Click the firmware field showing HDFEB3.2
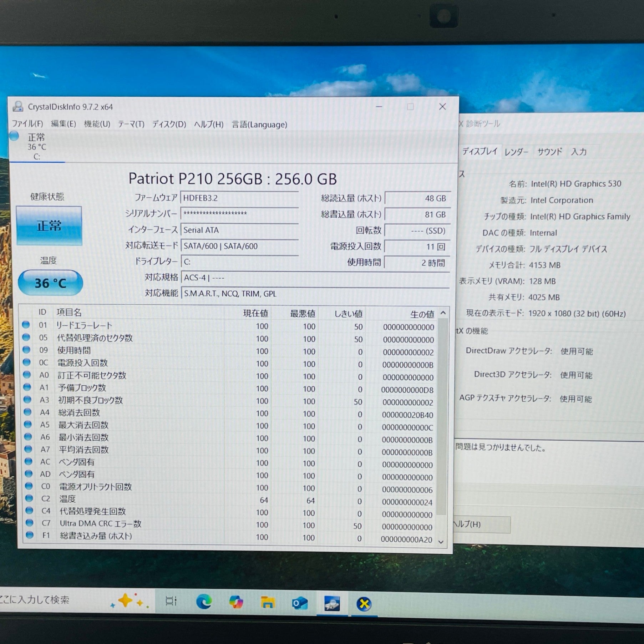The image size is (644, 644). tap(239, 198)
